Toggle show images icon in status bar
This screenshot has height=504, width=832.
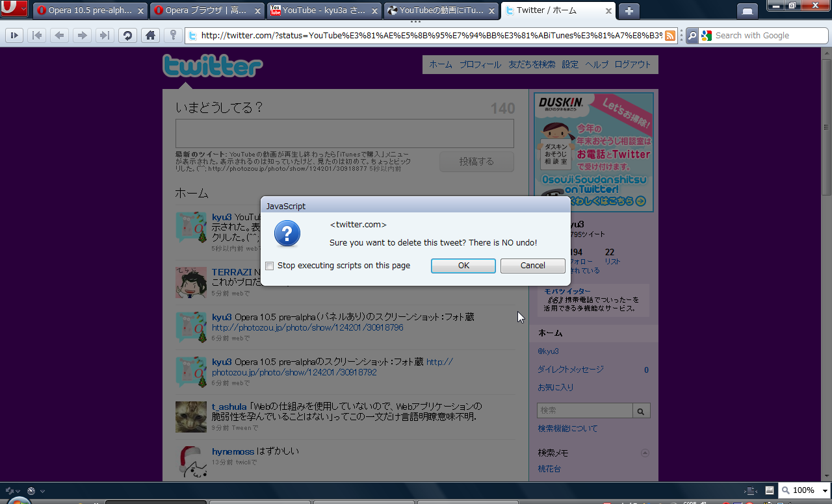(x=770, y=490)
